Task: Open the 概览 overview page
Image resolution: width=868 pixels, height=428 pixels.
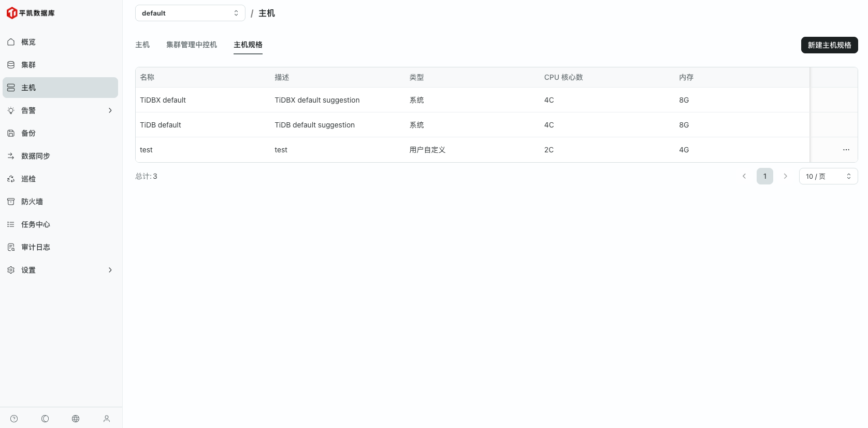Action: coord(28,42)
